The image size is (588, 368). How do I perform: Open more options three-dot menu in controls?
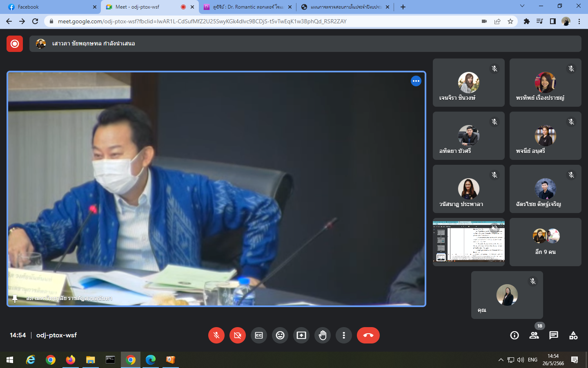tap(344, 335)
